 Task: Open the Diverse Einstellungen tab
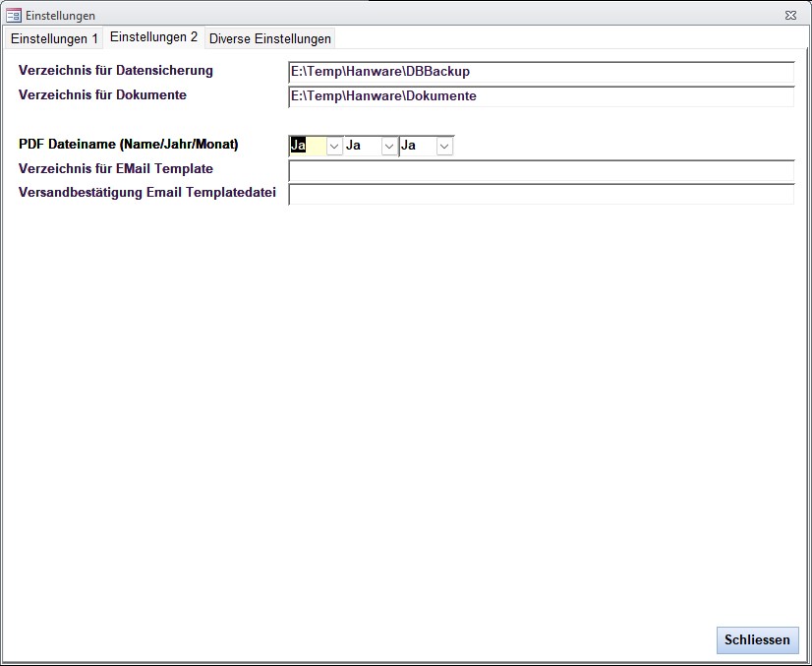[270, 38]
